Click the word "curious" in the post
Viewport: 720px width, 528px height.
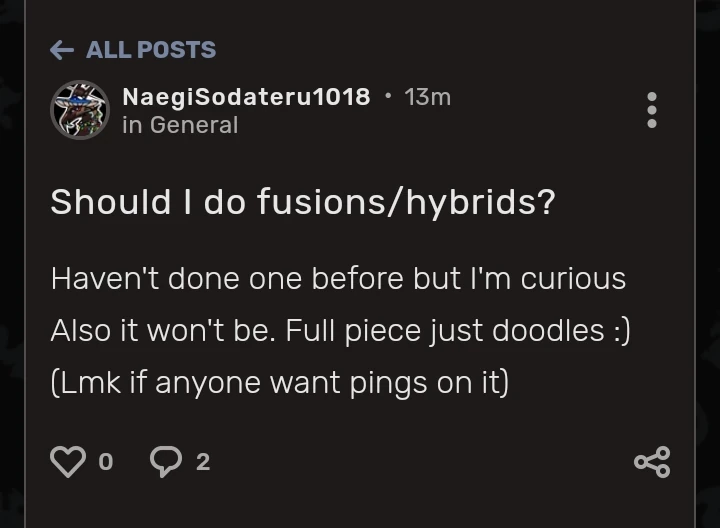pyautogui.click(x=575, y=278)
